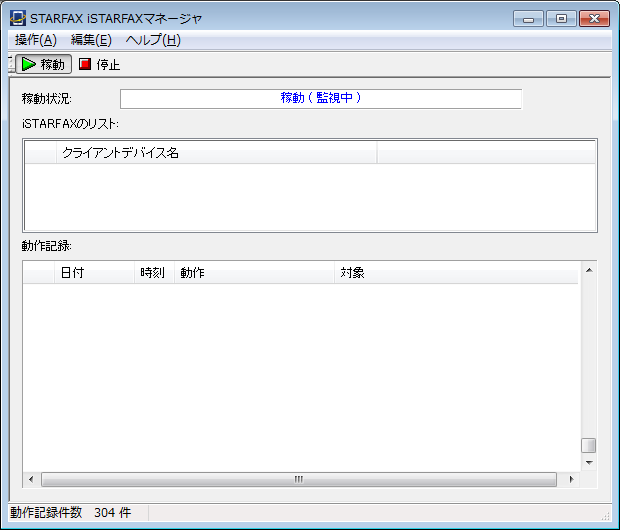Viewport: 620px width, 530px height.
Task: Click the クライアントデバイス名 column header
Action: tap(215, 153)
